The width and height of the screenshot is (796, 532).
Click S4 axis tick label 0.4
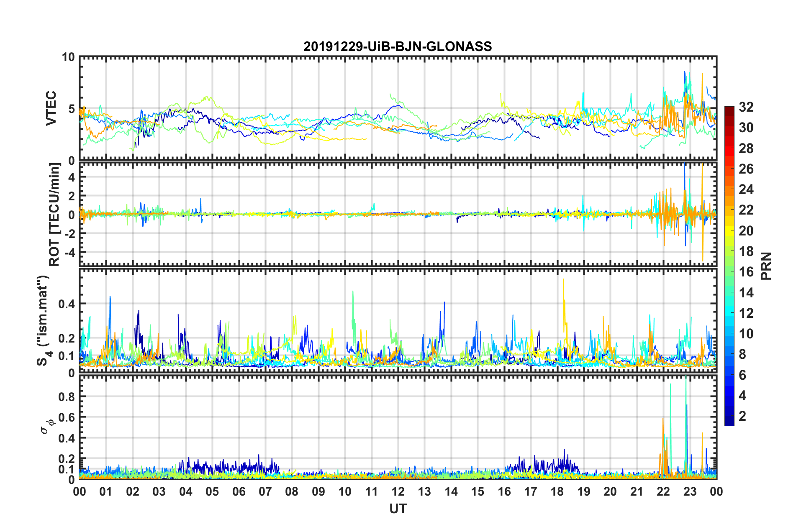point(67,304)
